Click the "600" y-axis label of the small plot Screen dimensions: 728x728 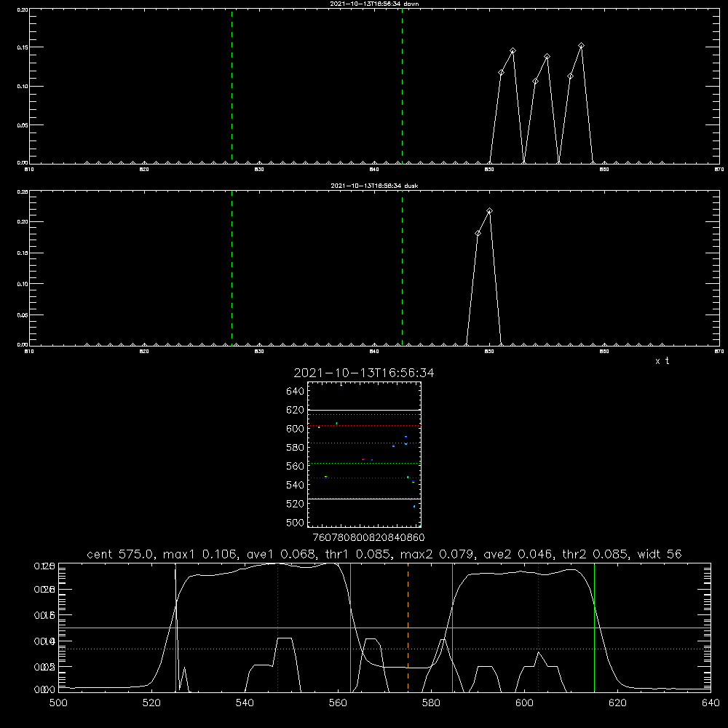click(x=296, y=429)
